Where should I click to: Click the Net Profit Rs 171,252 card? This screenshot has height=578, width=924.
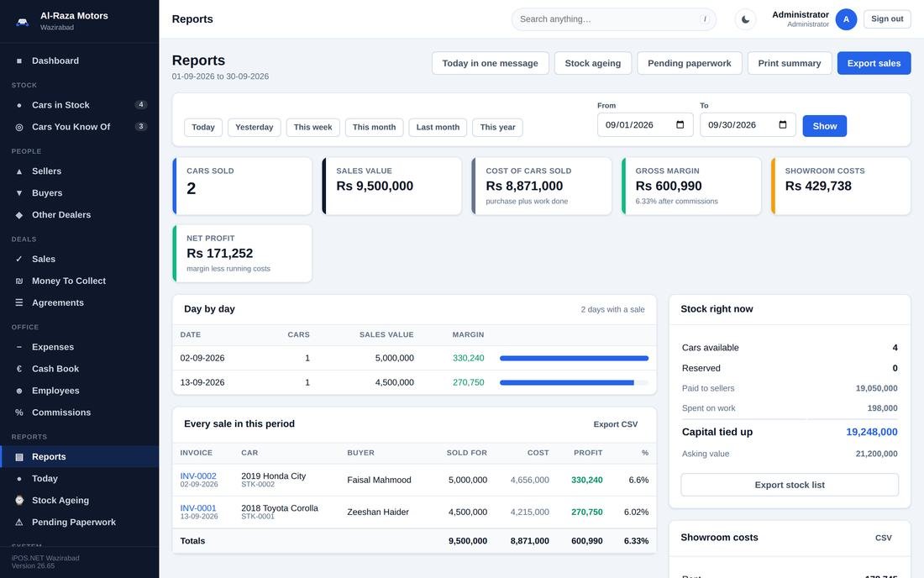242,254
